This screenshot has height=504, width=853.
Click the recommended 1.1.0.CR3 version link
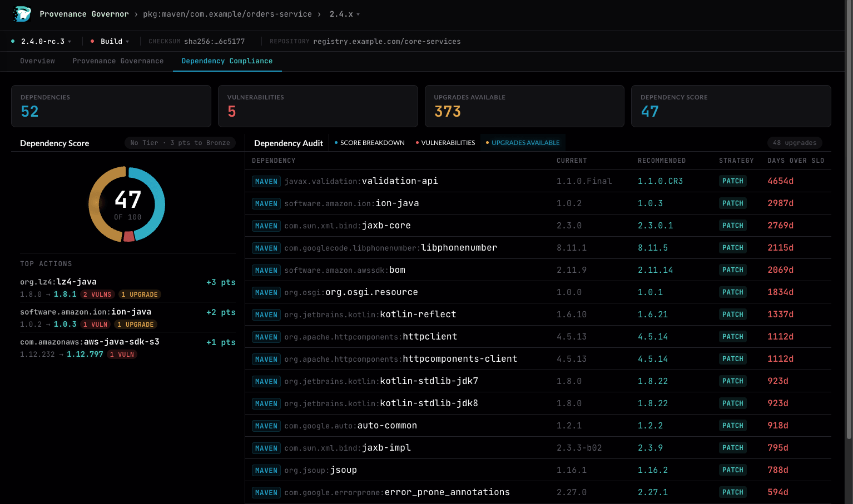click(660, 181)
